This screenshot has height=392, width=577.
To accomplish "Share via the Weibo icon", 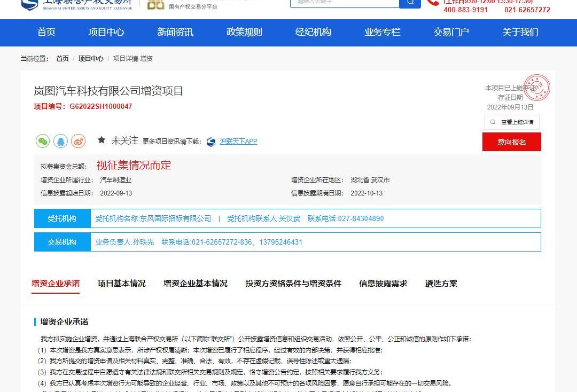I will tap(79, 141).
